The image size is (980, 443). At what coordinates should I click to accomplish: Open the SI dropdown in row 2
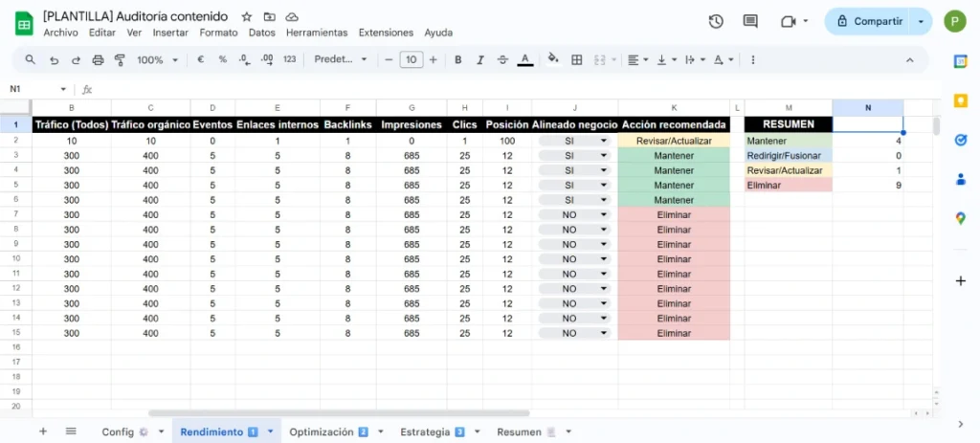(575, 142)
